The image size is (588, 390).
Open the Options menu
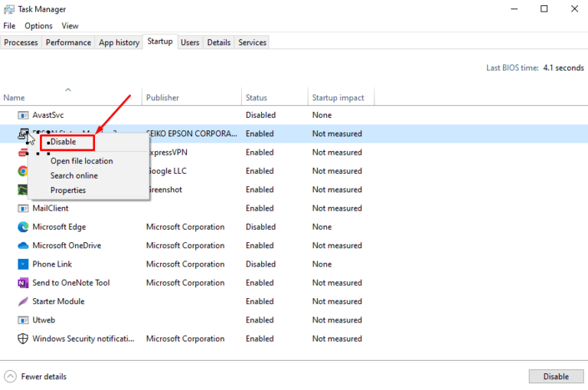38,26
